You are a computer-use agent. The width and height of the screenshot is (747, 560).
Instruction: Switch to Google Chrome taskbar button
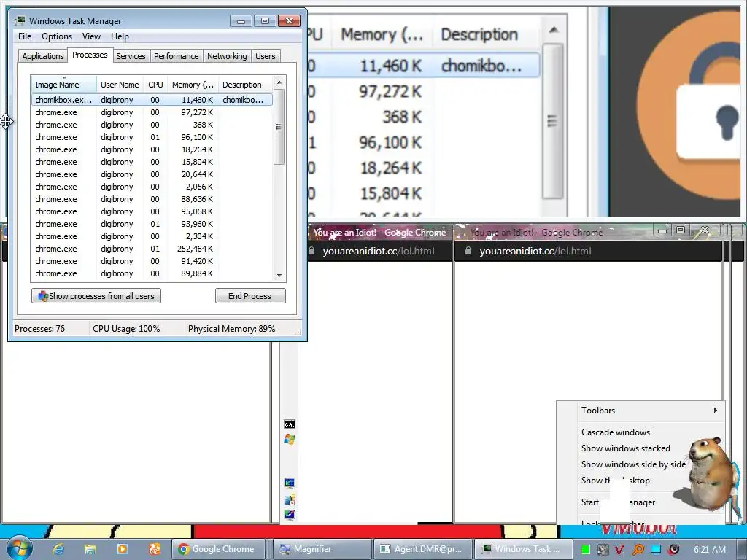(218, 549)
